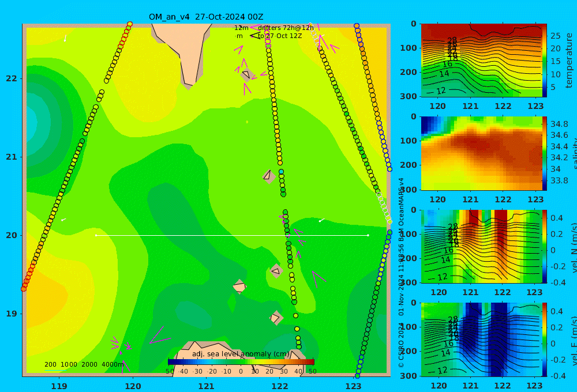Click the cyan circle on the middle track
Viewport: 577px width, 392px height.
281,172
